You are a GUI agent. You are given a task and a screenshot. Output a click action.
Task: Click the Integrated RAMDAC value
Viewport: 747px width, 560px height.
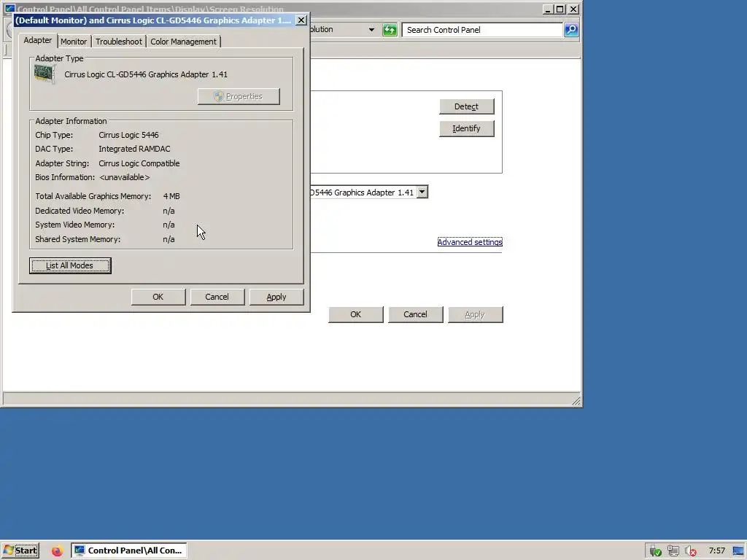point(134,149)
